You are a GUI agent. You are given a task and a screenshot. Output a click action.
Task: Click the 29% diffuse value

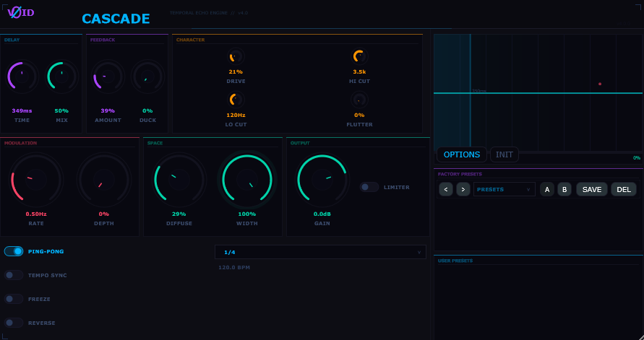click(x=179, y=214)
